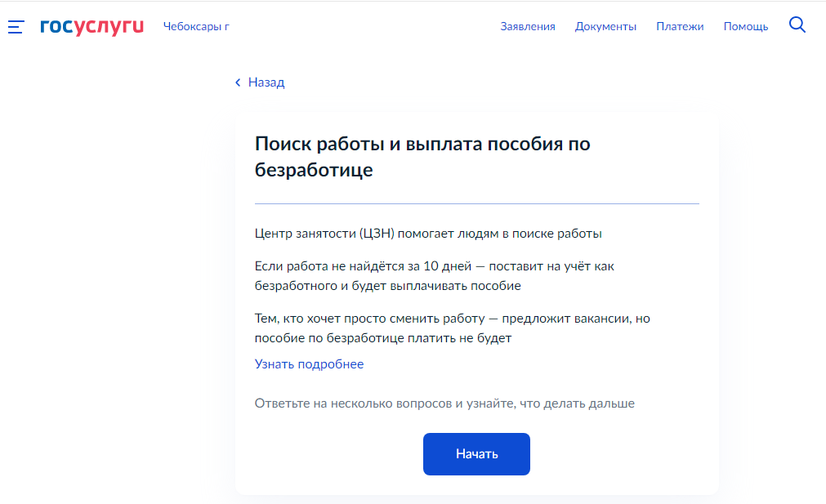Go to the Документы section
Image resolution: width=826 pixels, height=504 pixels.
[x=605, y=26]
